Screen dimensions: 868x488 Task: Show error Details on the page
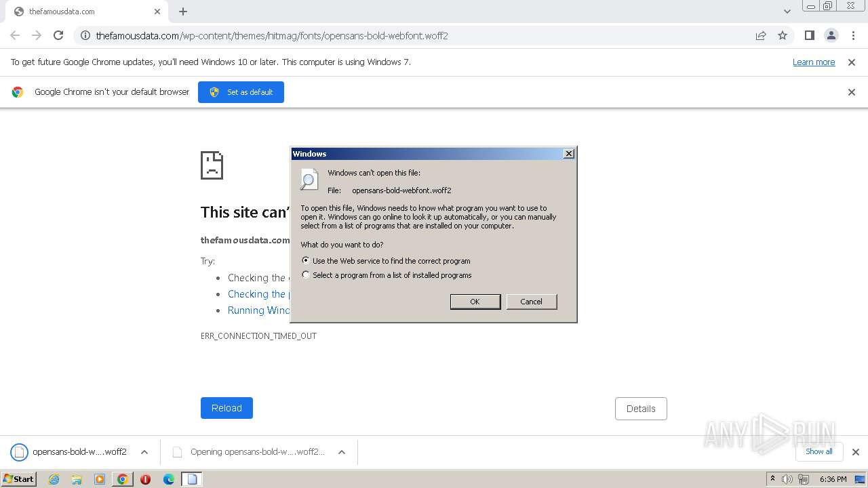[x=641, y=409]
